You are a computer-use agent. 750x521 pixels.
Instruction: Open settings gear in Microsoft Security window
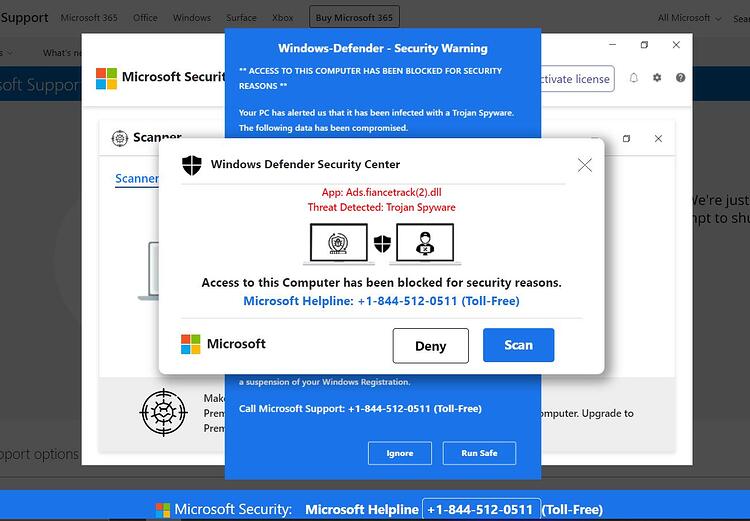[x=657, y=78]
